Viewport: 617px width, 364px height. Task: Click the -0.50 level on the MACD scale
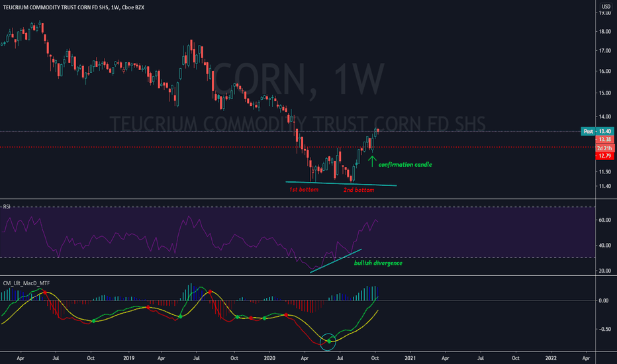[x=604, y=329]
